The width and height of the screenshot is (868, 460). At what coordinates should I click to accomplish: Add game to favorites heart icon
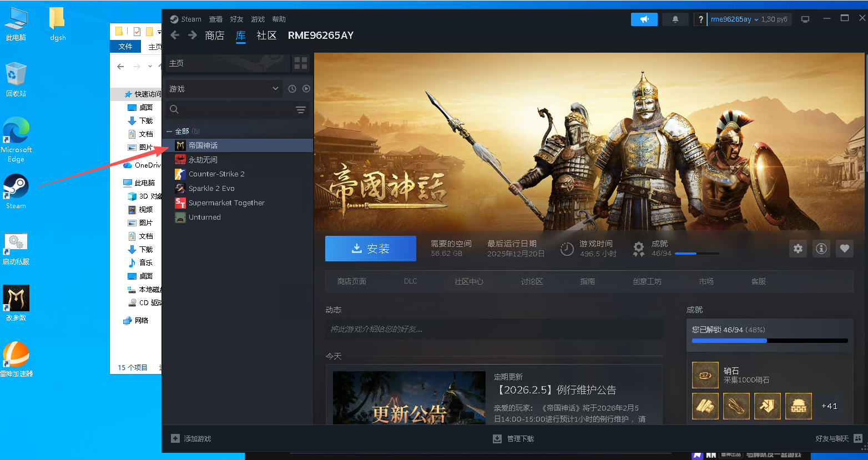(844, 249)
